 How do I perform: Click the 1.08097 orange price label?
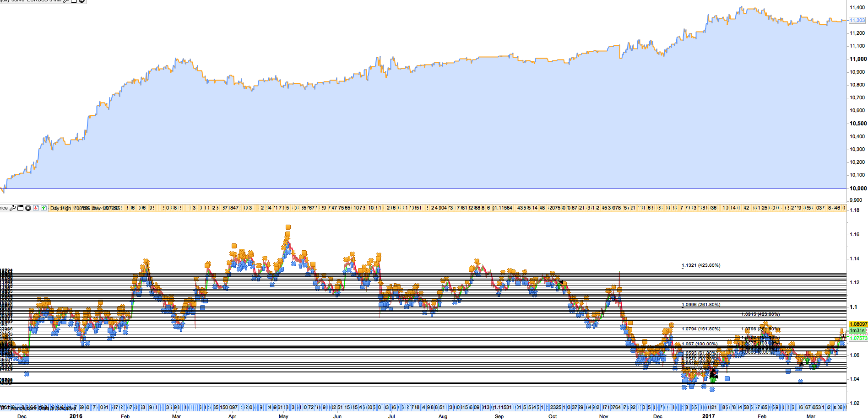pos(858,324)
